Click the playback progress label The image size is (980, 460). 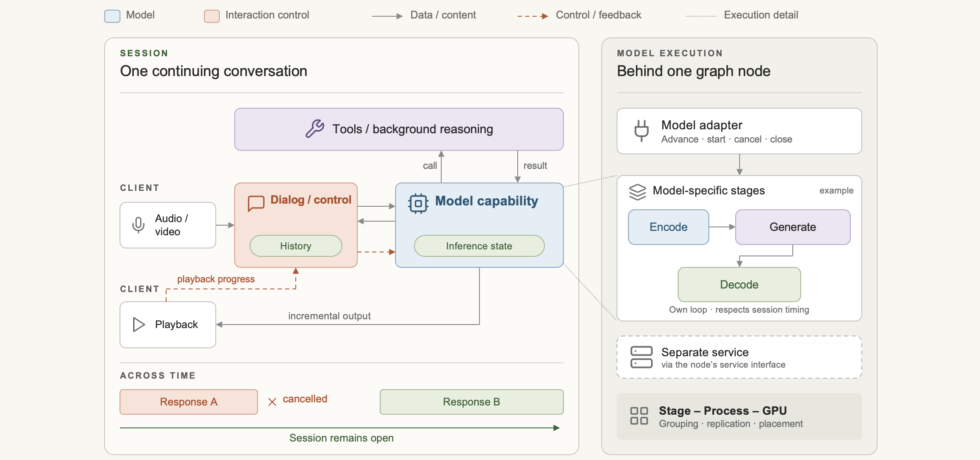pos(216,279)
